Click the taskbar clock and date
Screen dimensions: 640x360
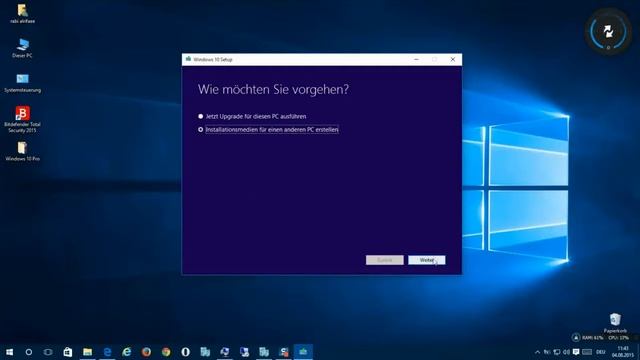pyautogui.click(x=623, y=352)
